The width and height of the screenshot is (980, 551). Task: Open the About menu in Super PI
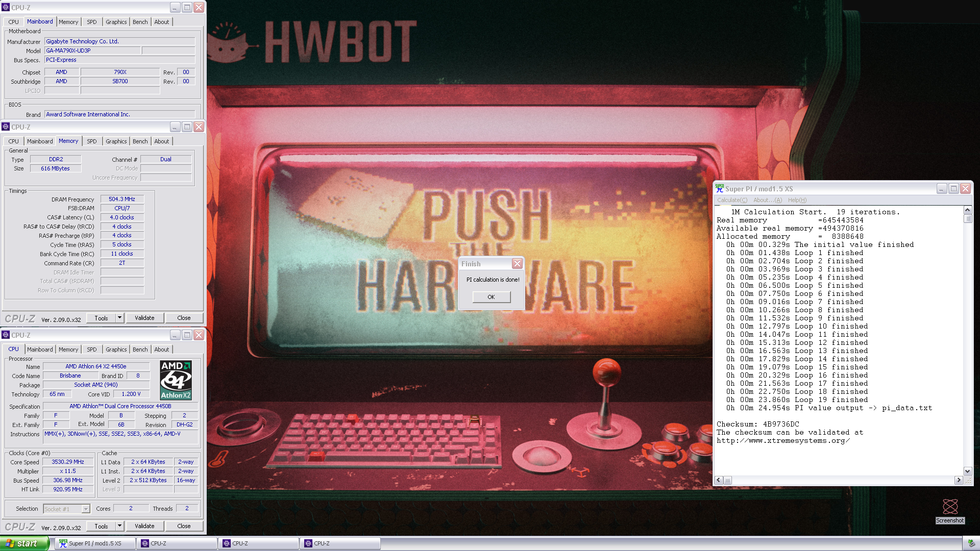(x=767, y=200)
